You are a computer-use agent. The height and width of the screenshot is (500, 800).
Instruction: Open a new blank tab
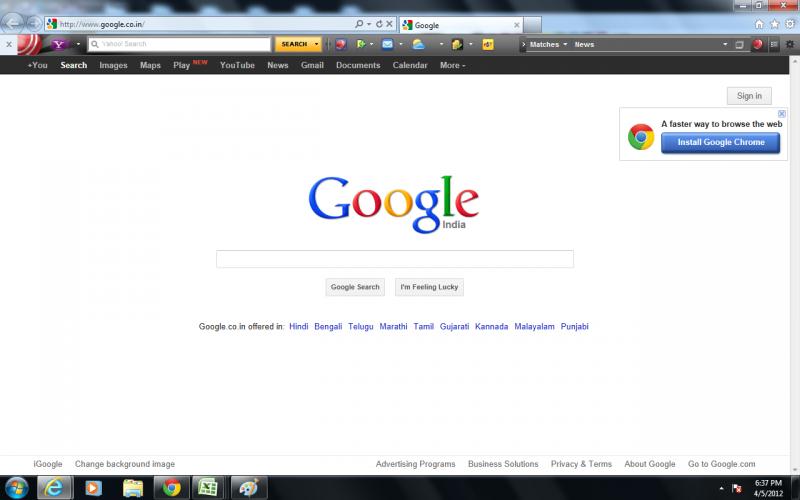coord(532,24)
